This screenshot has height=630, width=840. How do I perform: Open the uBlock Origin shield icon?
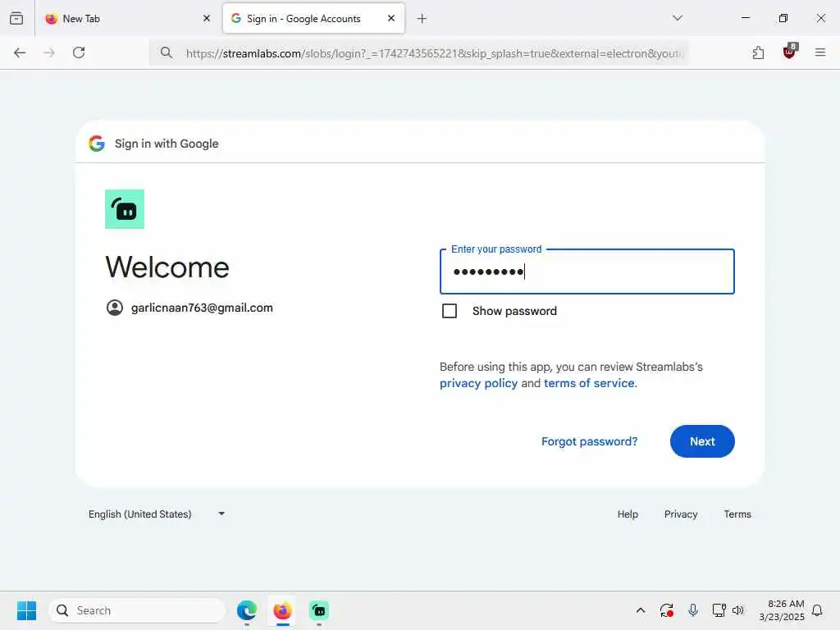(790, 52)
